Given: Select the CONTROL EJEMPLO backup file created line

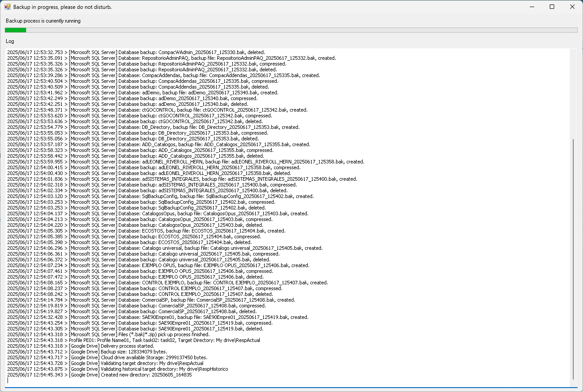Looking at the screenshot, I should [x=168, y=283].
